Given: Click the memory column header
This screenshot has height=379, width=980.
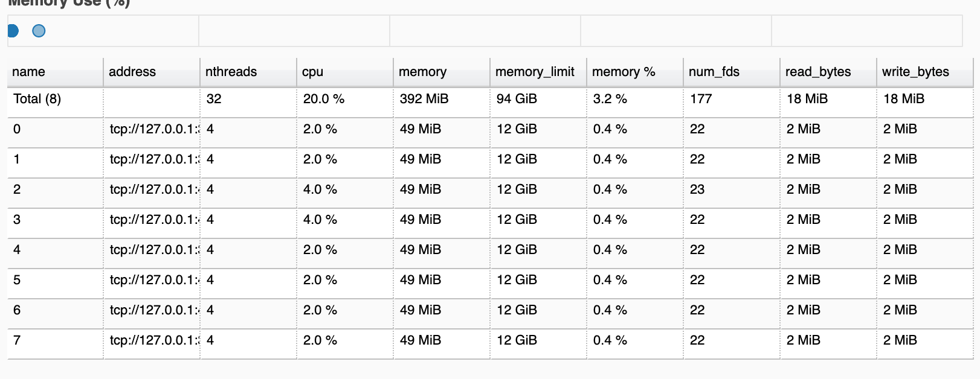Looking at the screenshot, I should tap(422, 72).
